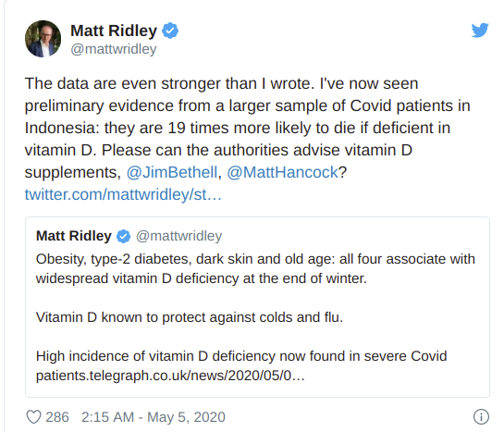This screenshot has width=504, height=432.
Task: Click the 'Vitamin D known to protect' line
Action: click(190, 317)
